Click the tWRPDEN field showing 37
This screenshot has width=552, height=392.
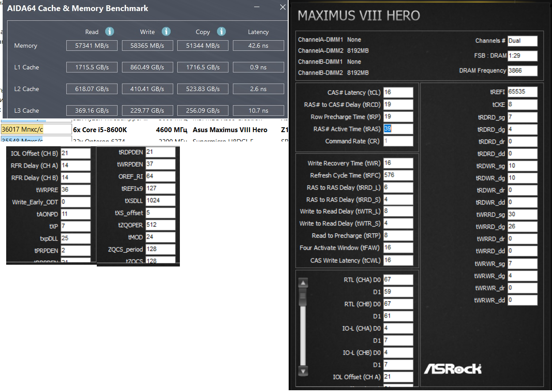coord(160,164)
